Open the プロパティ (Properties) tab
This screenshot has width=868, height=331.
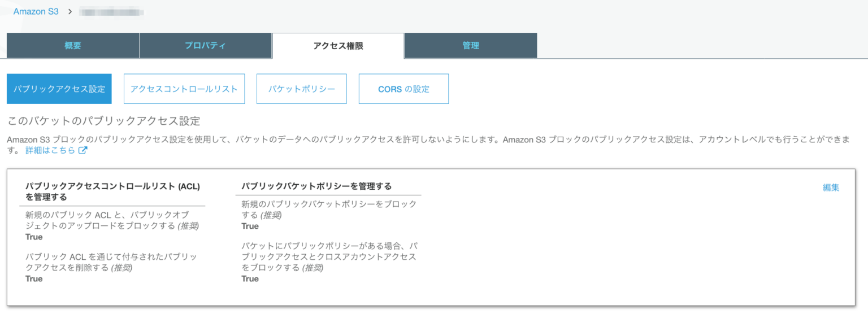point(205,45)
